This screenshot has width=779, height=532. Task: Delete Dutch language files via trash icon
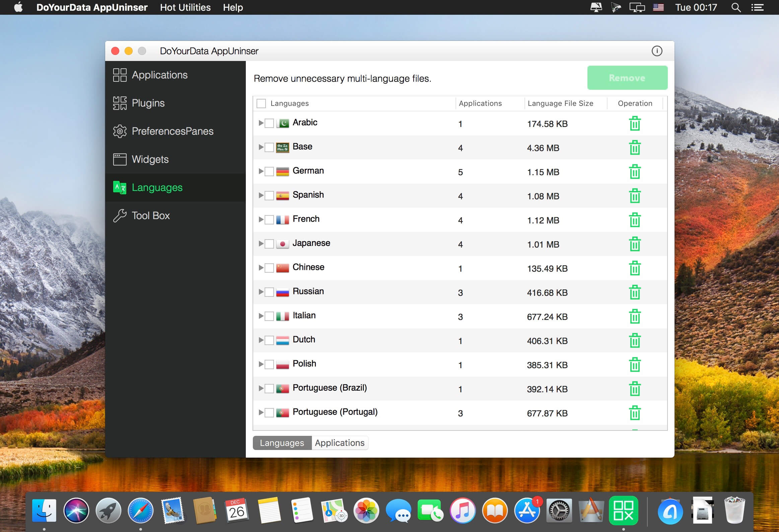[x=635, y=341]
